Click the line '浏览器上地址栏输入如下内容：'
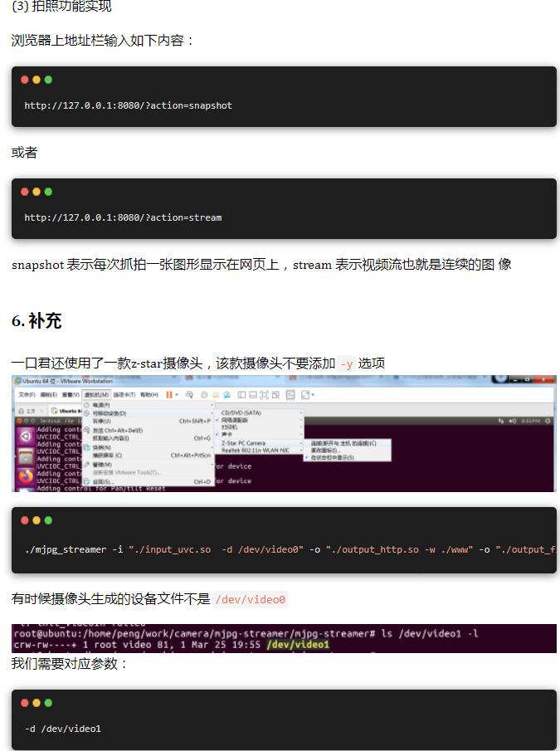Viewport: 560px width, 751px height. tap(103, 40)
